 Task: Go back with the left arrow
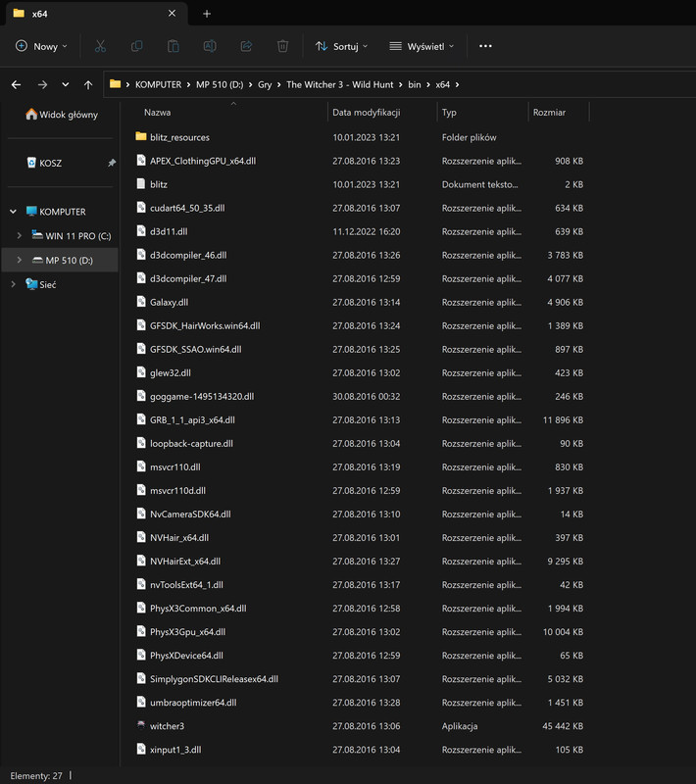click(16, 84)
